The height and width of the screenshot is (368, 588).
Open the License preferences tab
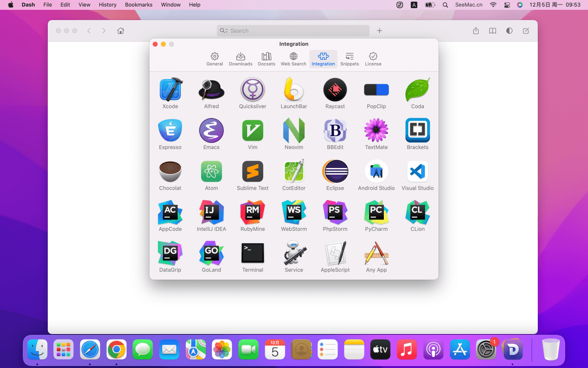[373, 59]
